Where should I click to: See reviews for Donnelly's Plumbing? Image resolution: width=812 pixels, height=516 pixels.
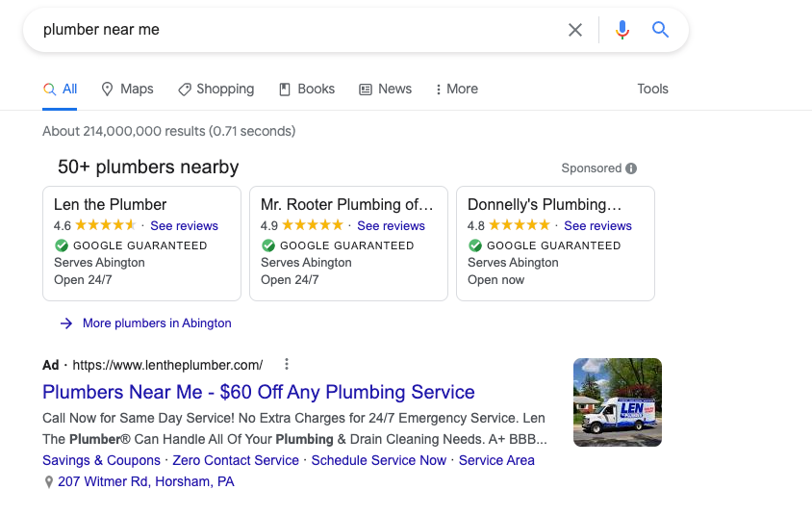[x=597, y=226]
